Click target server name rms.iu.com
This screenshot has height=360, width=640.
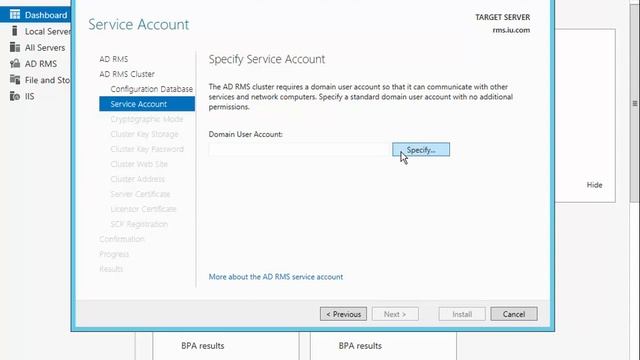pyautogui.click(x=511, y=30)
